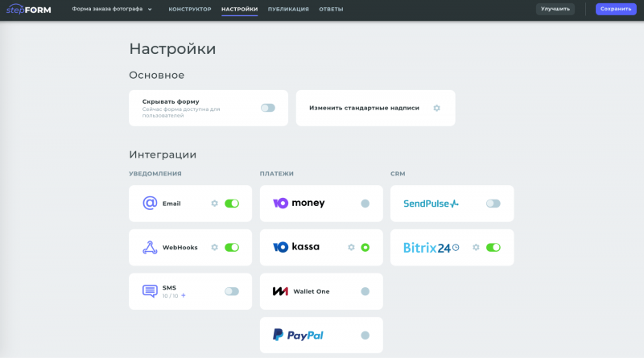Add SMS credits with plus icon
Image resolution: width=644 pixels, height=358 pixels.
coord(184,296)
